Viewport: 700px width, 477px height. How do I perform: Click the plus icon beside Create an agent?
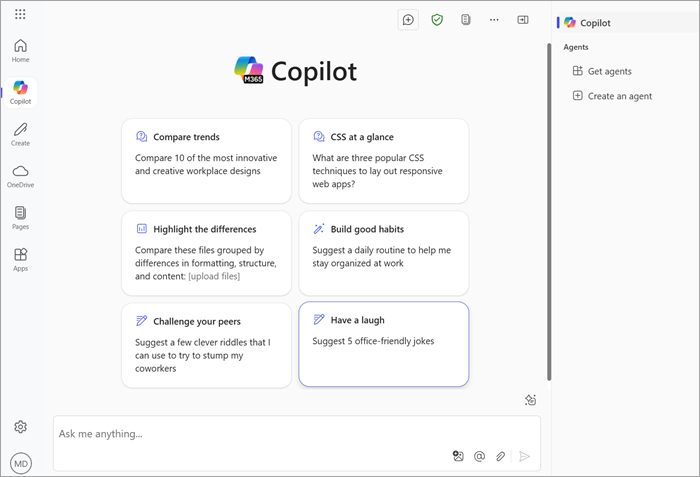coord(578,96)
